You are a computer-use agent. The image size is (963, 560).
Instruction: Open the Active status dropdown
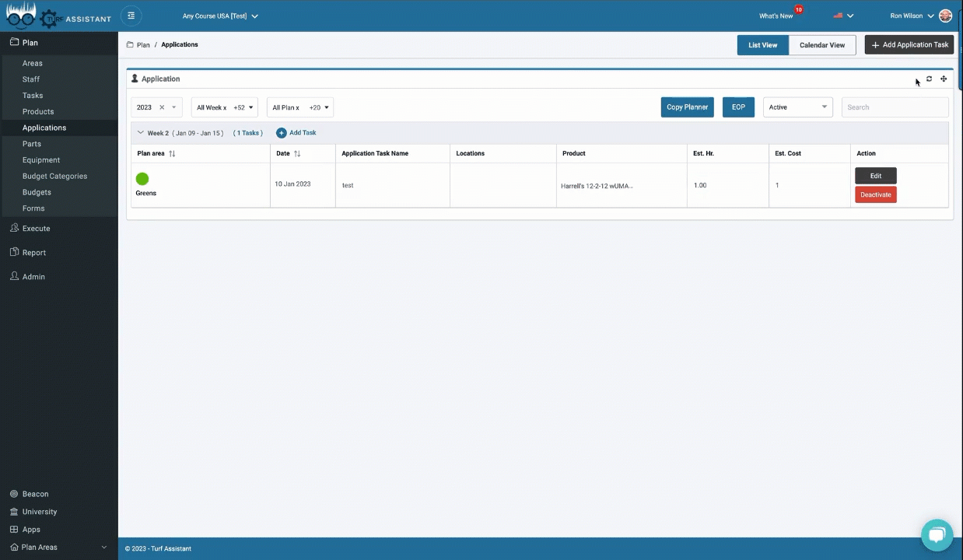[797, 107]
